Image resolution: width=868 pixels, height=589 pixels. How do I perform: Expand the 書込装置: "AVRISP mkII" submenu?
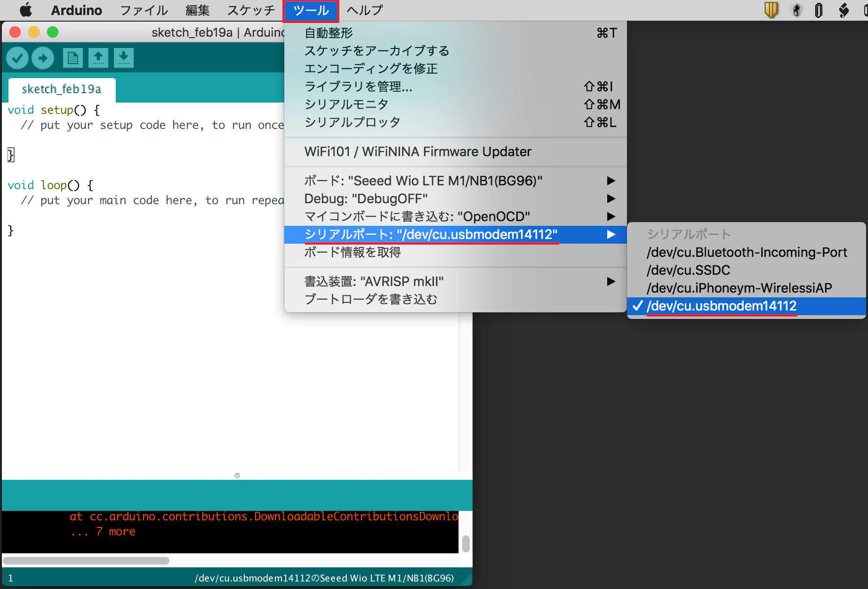(x=455, y=281)
